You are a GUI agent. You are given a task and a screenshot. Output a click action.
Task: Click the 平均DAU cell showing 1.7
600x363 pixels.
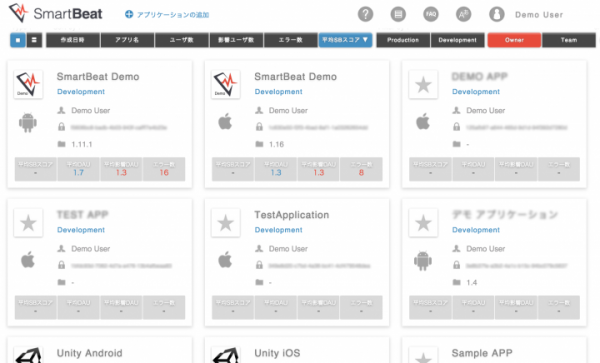(78, 169)
